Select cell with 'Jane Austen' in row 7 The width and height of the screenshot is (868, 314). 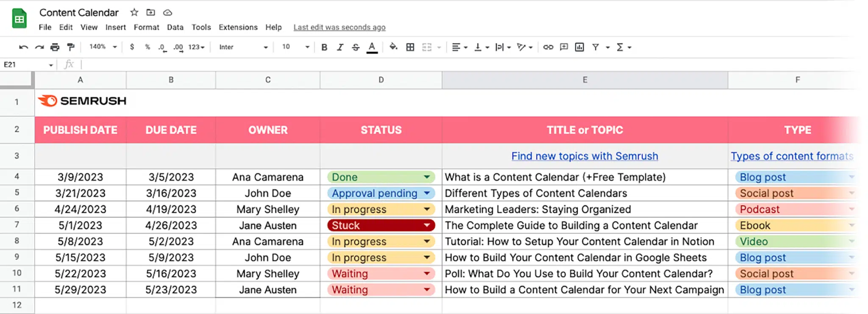pos(268,225)
